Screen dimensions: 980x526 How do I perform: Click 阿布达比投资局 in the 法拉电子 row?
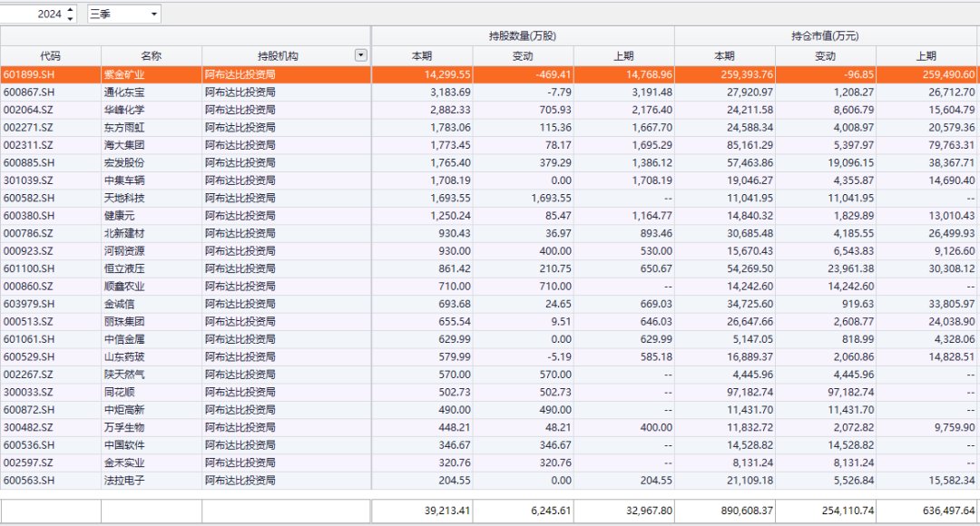[240, 481]
